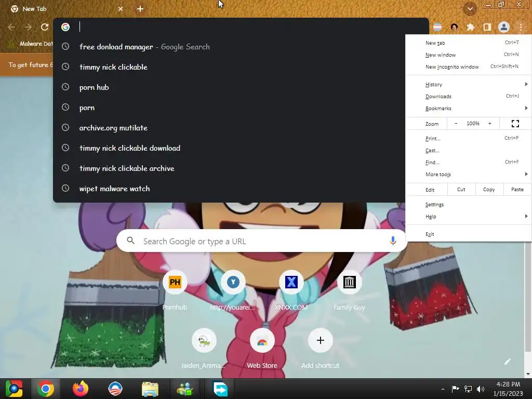Viewport: 532px width, 399px height.
Task: Click the Copy edit button
Action: coord(488,190)
